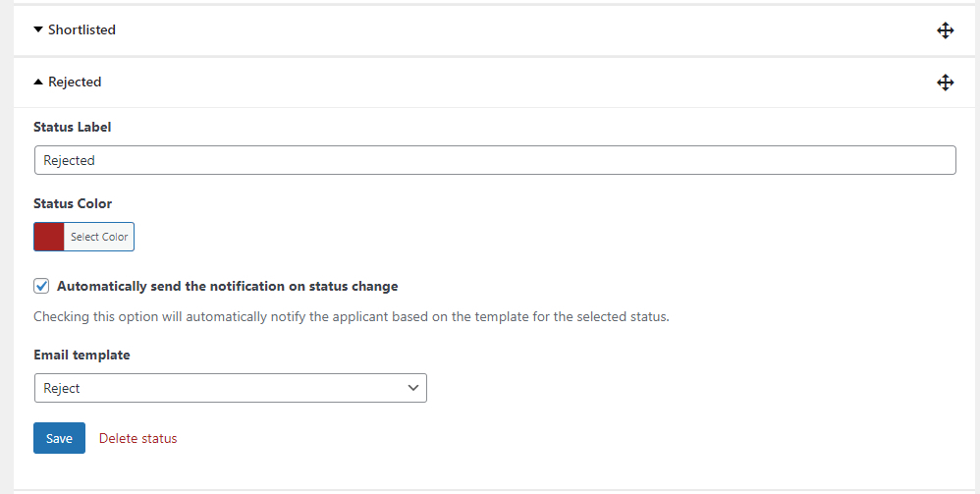Uncheck automatic notification on status change

[41, 287]
